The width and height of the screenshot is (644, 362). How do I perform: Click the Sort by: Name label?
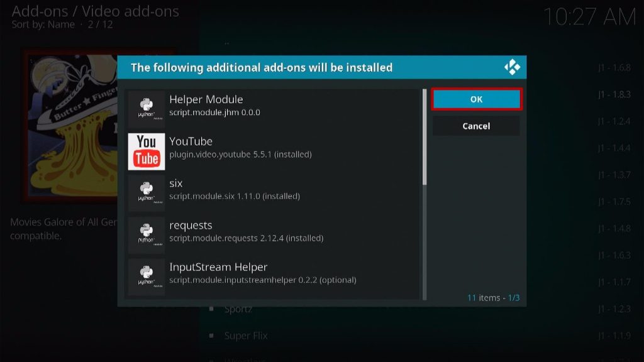(x=43, y=25)
